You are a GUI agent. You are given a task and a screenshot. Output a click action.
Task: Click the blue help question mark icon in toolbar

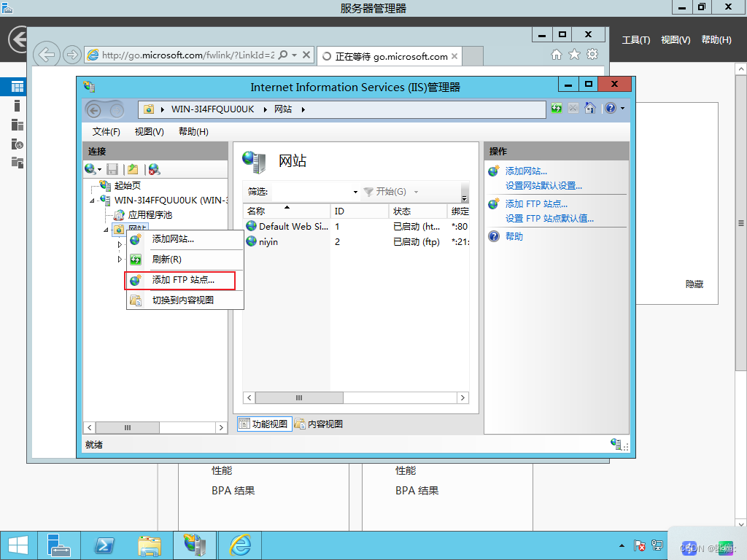tap(611, 108)
